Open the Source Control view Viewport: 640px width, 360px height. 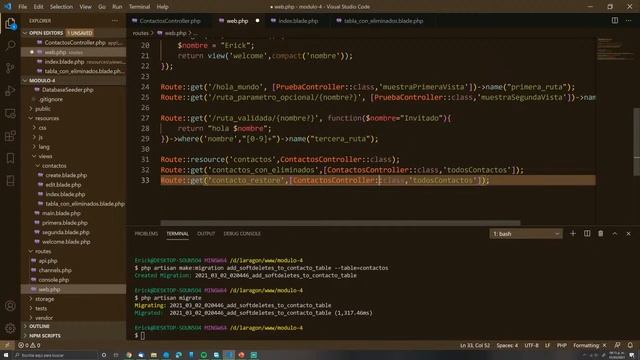point(10,68)
